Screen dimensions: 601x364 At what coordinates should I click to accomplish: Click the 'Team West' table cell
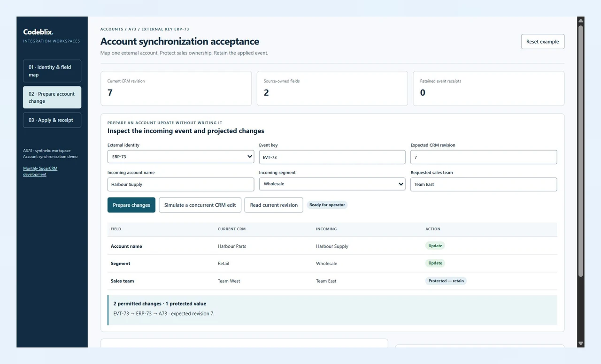[x=229, y=281]
